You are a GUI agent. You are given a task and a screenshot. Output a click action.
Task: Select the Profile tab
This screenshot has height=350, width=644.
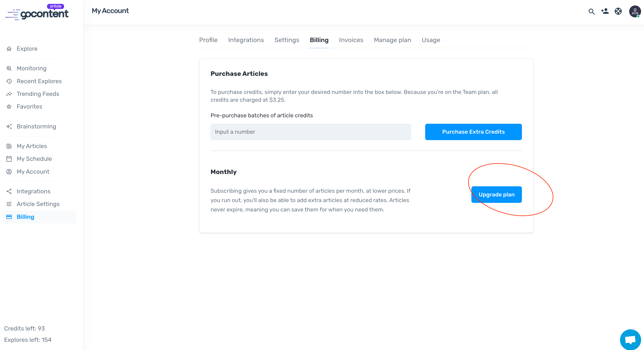pyautogui.click(x=208, y=40)
